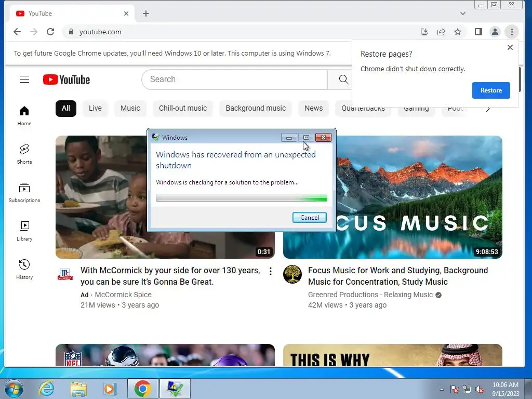Open a new tab with plus button
Image resolution: width=532 pixels, height=399 pixels.
tap(146, 14)
